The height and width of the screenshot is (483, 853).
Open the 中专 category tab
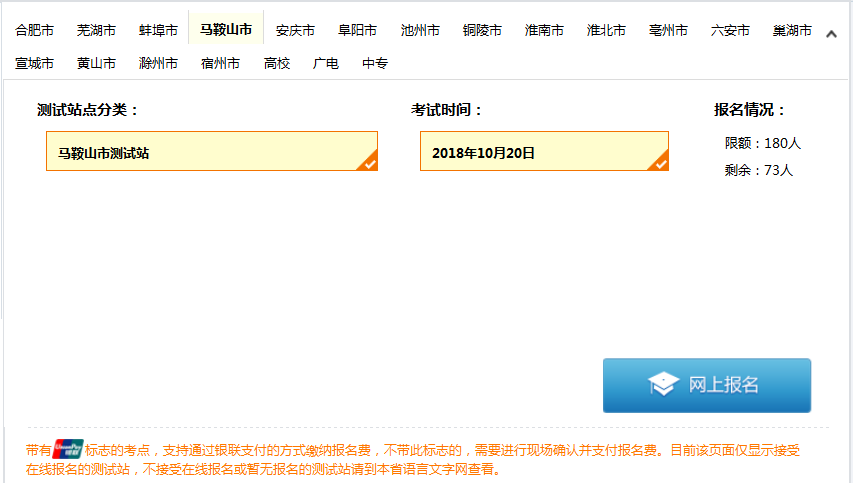tap(375, 64)
